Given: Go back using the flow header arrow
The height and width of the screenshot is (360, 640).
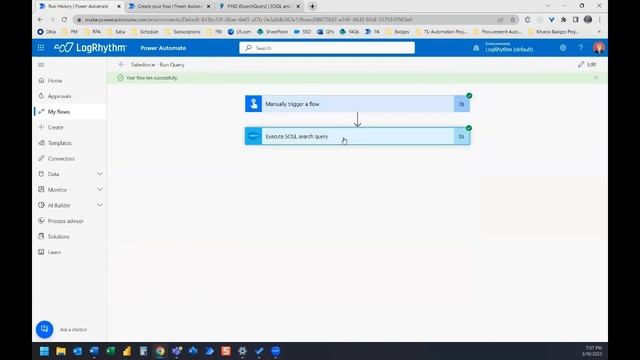Looking at the screenshot, I should pyautogui.click(x=121, y=64).
